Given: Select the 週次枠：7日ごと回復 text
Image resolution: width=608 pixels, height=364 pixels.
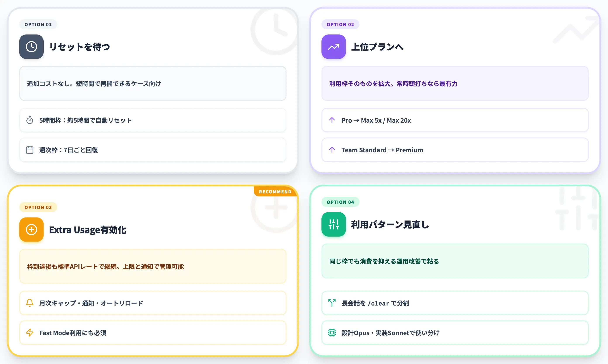Looking at the screenshot, I should 69,150.
